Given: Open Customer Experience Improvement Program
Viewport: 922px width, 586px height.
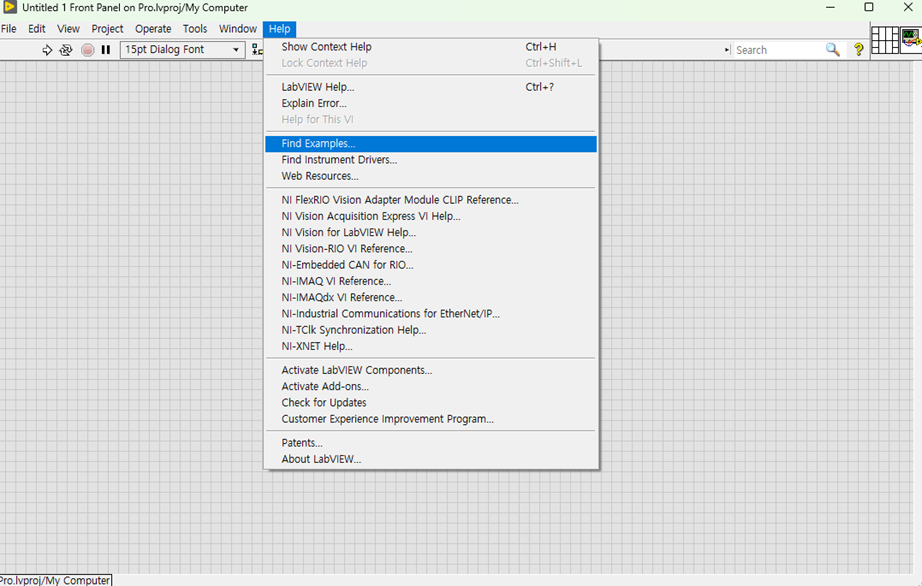Looking at the screenshot, I should point(431,419).
